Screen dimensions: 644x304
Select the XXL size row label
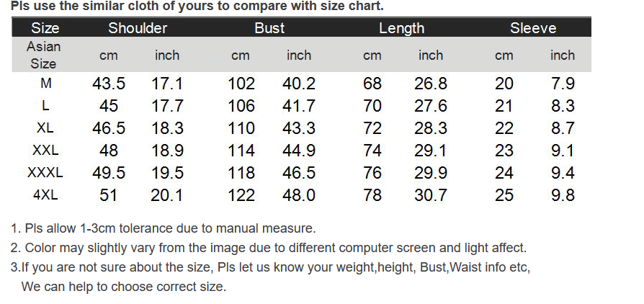coord(45,150)
